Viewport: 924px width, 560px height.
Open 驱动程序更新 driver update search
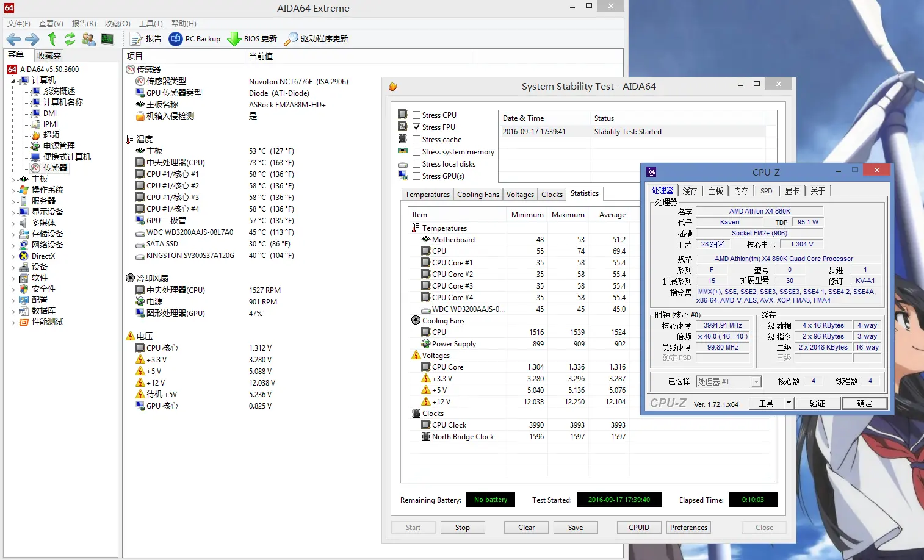tap(317, 39)
